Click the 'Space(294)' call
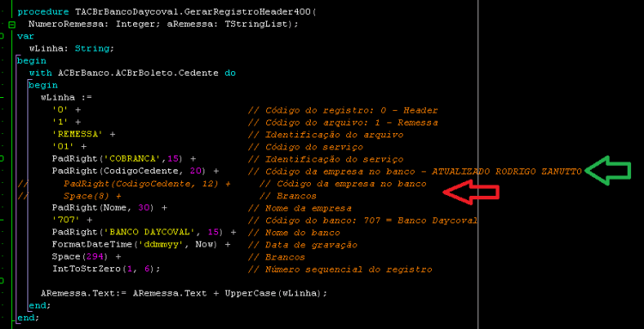The width and height of the screenshot is (644, 329). [x=81, y=257]
